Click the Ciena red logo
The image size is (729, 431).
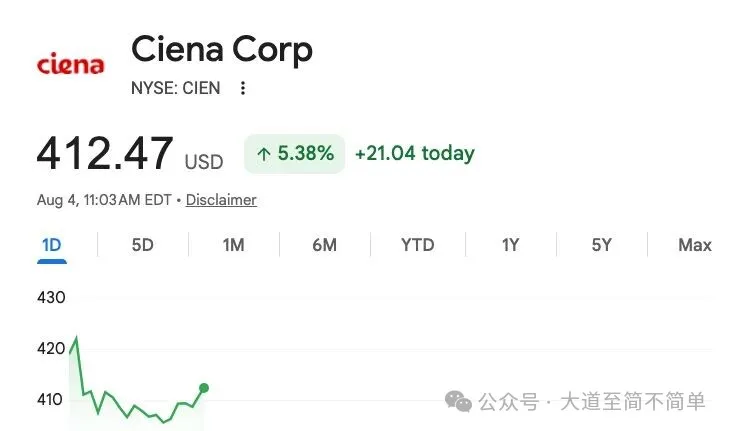(x=71, y=64)
